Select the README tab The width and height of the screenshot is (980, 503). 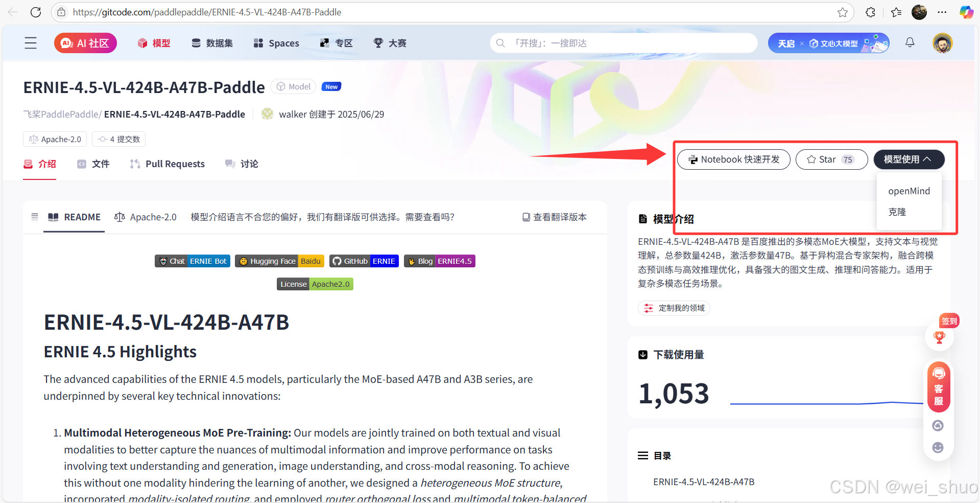pyautogui.click(x=74, y=217)
